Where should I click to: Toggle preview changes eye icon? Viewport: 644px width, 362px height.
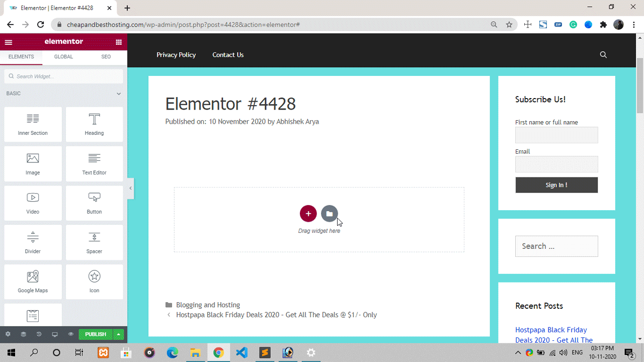click(x=70, y=334)
